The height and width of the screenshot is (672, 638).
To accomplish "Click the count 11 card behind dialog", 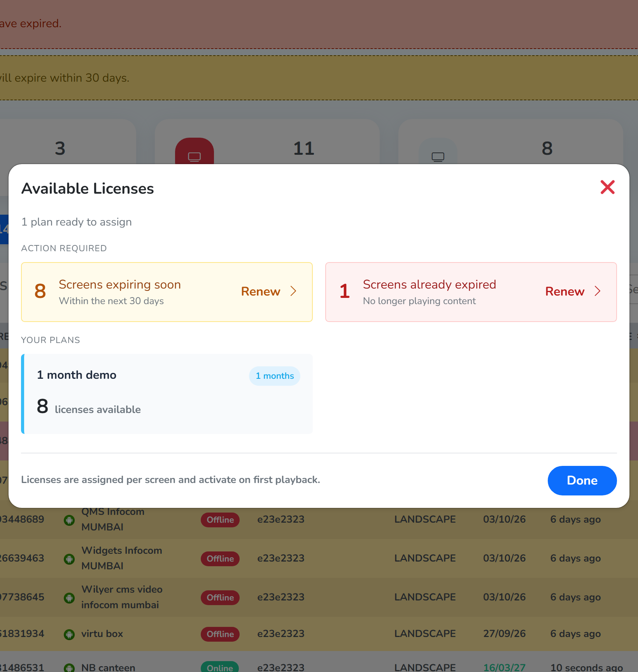I will tap(267, 142).
